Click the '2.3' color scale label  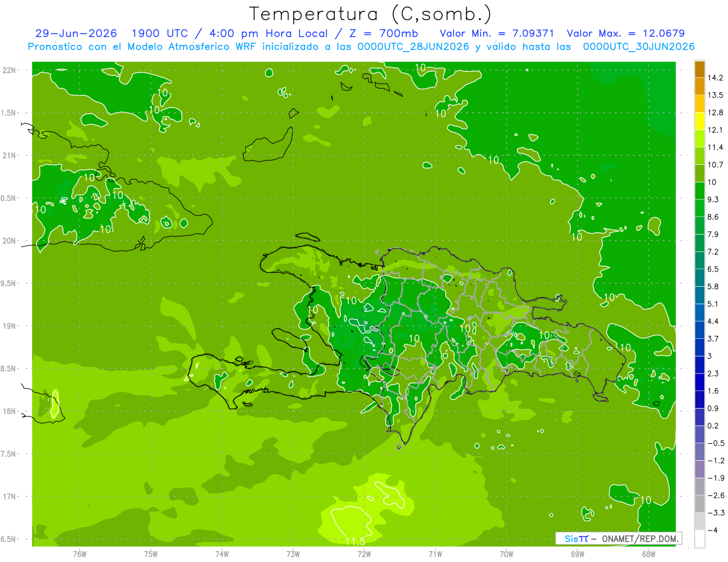tap(713, 373)
